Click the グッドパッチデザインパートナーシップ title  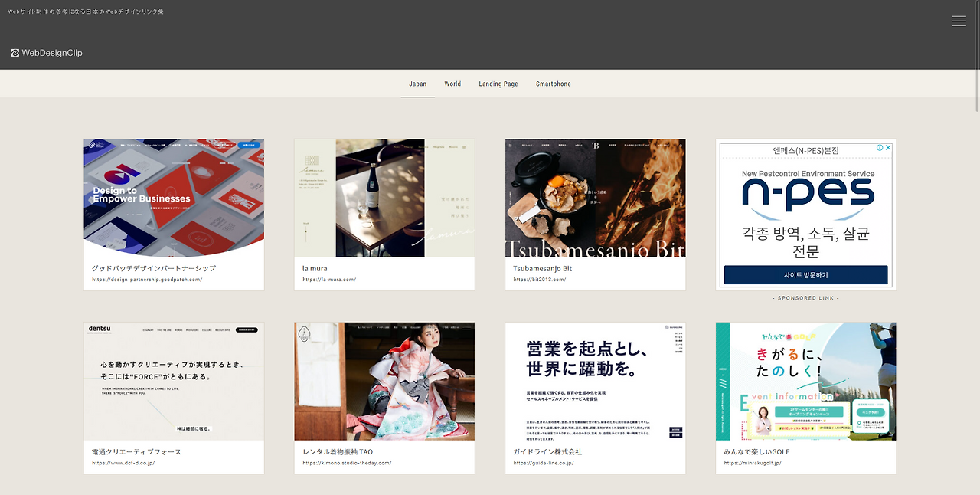[154, 269]
